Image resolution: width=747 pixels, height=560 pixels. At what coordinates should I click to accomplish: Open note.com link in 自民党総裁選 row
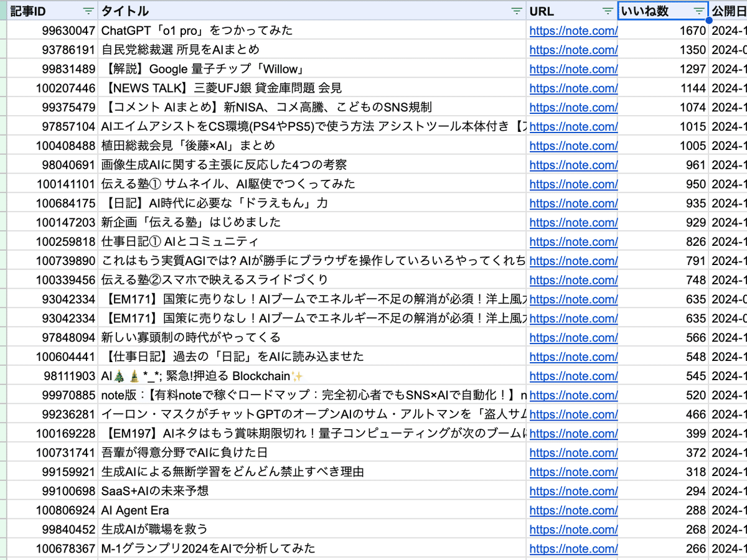pos(573,50)
